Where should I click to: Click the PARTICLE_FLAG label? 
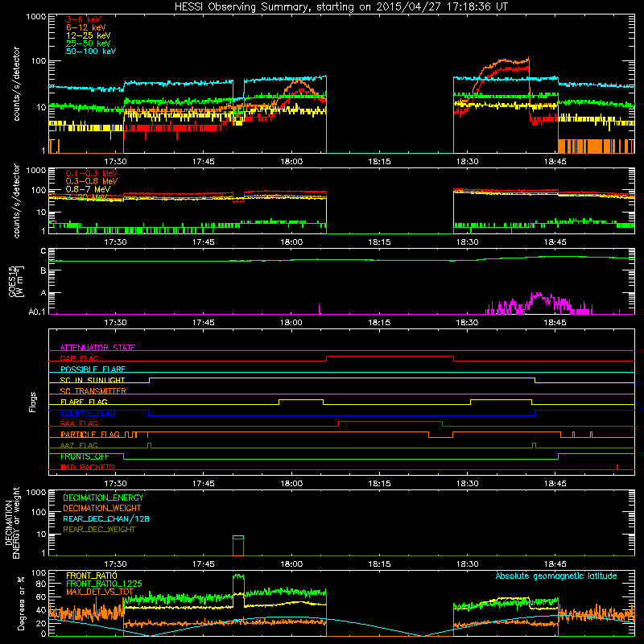[x=90, y=434]
